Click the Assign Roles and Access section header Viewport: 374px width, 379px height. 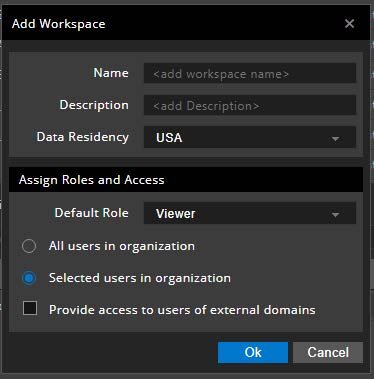tap(186, 180)
